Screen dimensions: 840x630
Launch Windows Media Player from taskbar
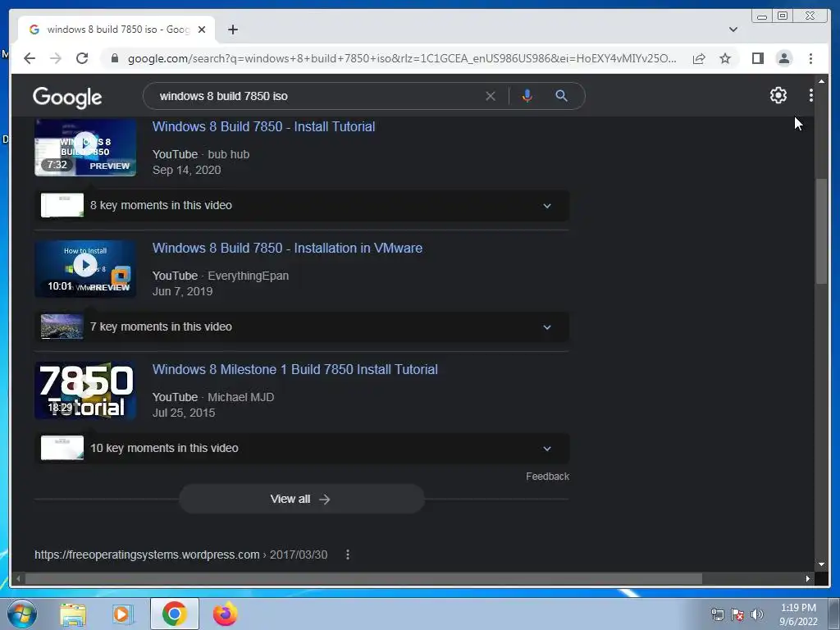[x=122, y=614]
